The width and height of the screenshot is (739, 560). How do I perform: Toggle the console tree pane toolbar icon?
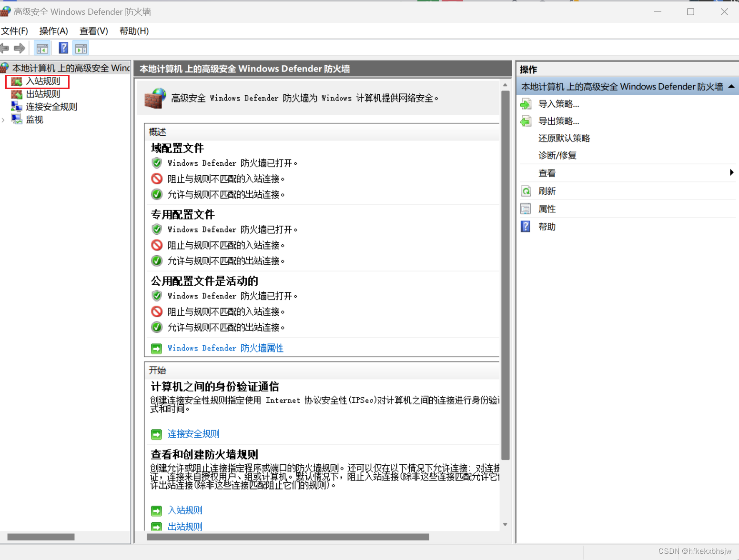point(42,48)
